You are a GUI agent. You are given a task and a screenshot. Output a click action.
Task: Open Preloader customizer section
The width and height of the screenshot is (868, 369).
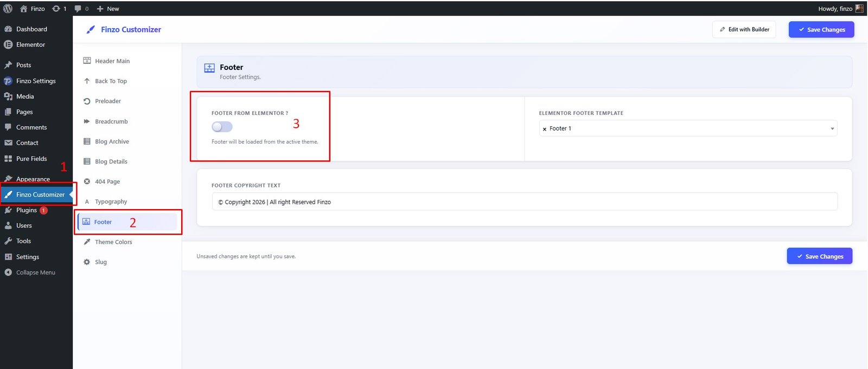pyautogui.click(x=127, y=101)
